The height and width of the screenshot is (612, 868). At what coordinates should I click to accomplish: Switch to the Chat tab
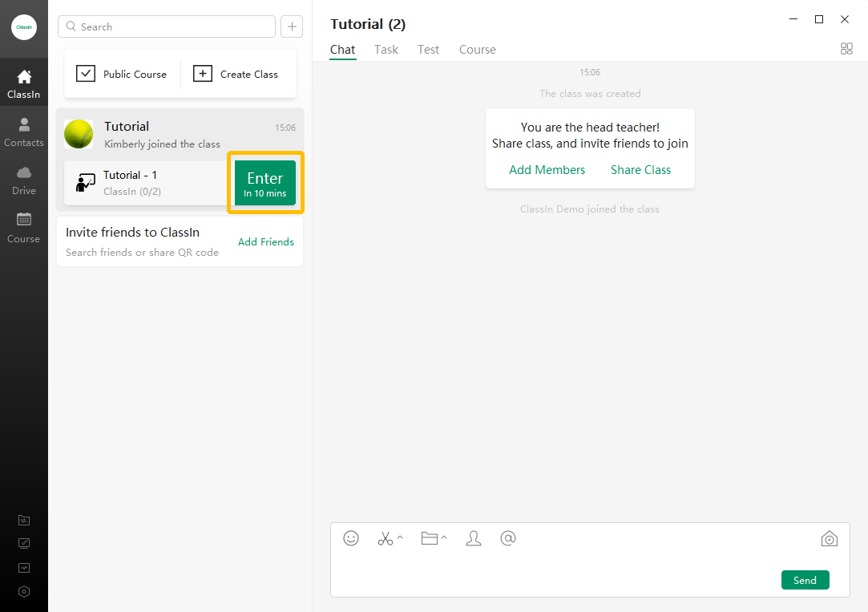pos(343,49)
